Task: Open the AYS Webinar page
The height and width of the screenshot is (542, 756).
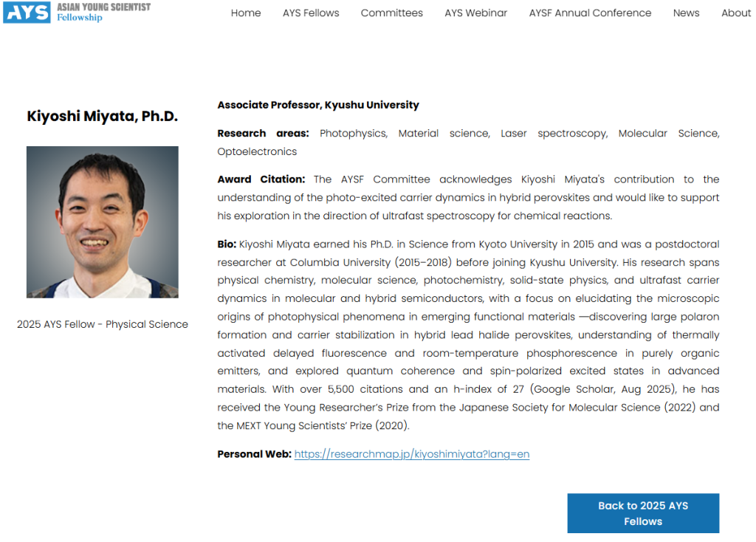Action: pos(476,13)
